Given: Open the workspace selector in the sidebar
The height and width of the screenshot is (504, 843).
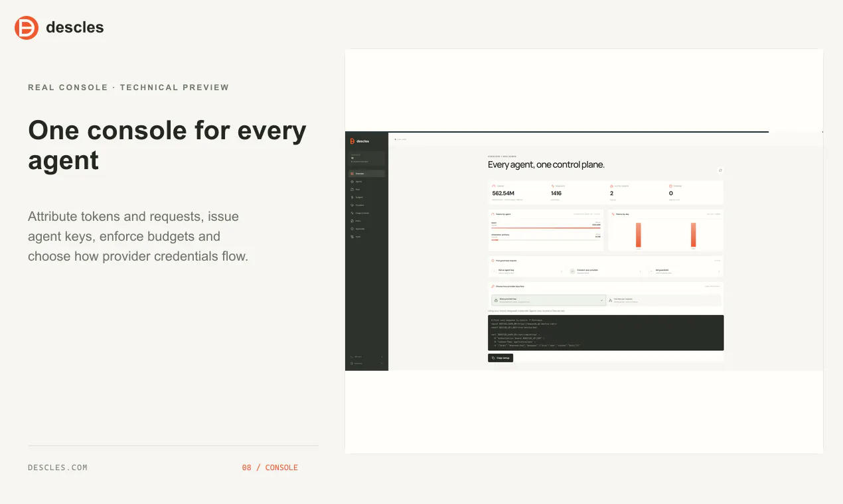Looking at the screenshot, I should coord(366,158).
